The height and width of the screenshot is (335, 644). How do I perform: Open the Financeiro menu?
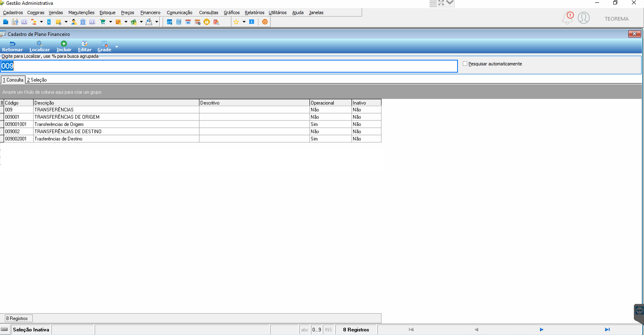pyautogui.click(x=150, y=13)
